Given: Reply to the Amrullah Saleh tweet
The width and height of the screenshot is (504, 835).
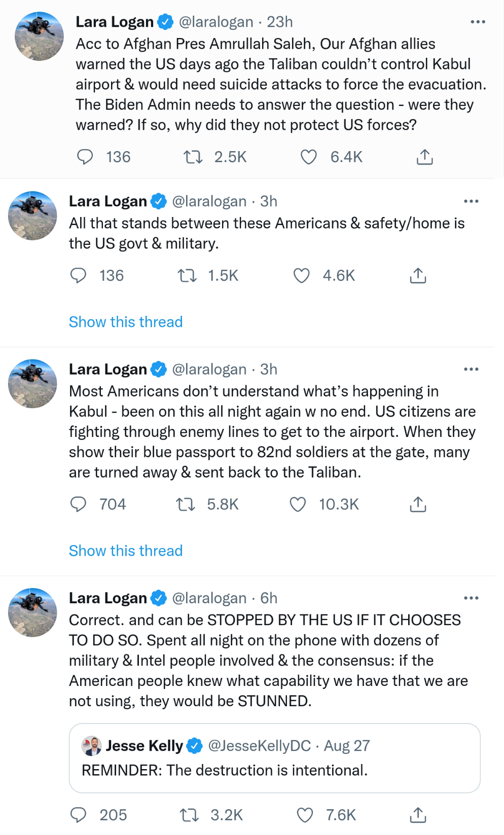Looking at the screenshot, I should click(85, 157).
